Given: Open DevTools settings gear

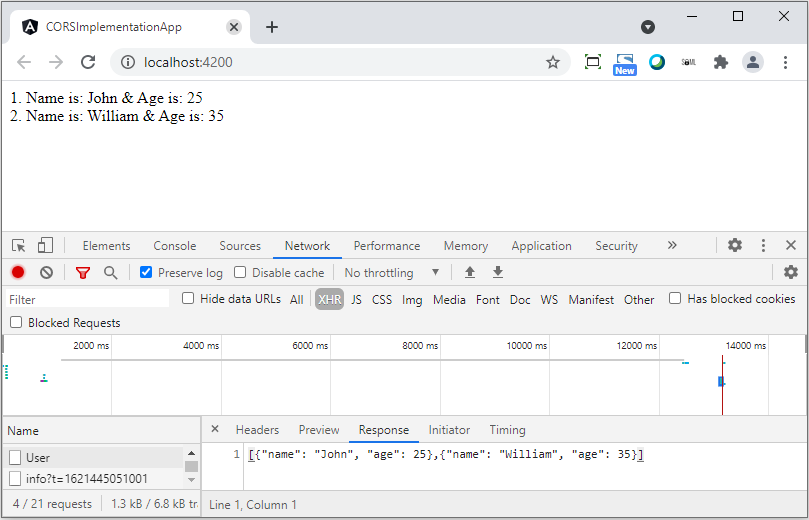Looking at the screenshot, I should click(735, 245).
